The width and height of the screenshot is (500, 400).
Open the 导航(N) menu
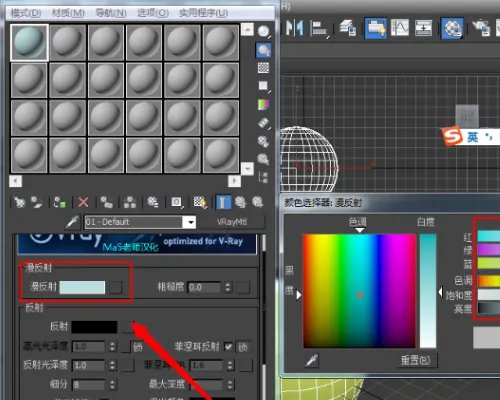click(x=111, y=13)
